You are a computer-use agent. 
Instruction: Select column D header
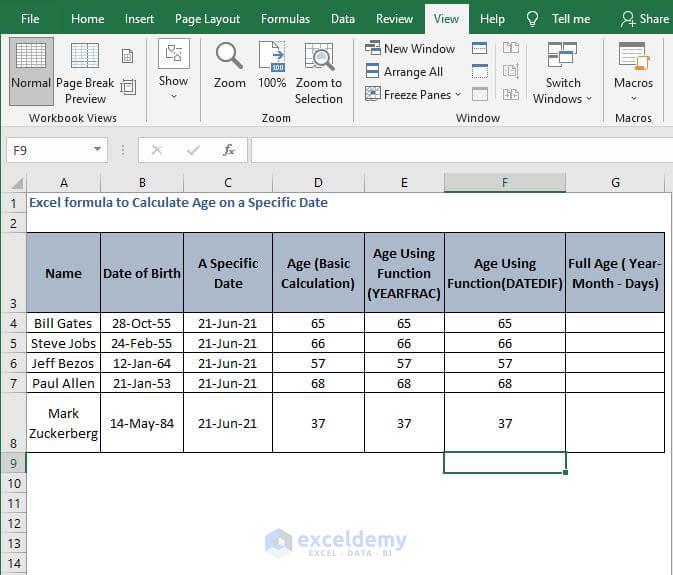tap(318, 183)
